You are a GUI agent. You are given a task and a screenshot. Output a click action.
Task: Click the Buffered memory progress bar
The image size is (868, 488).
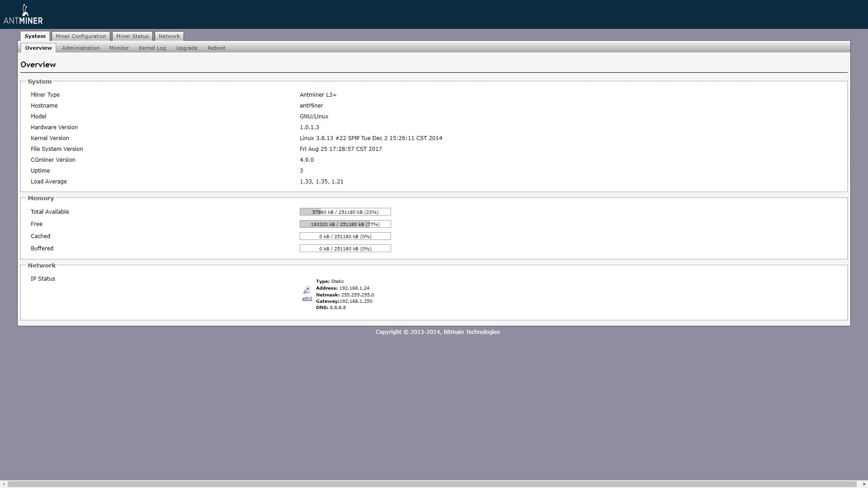345,249
